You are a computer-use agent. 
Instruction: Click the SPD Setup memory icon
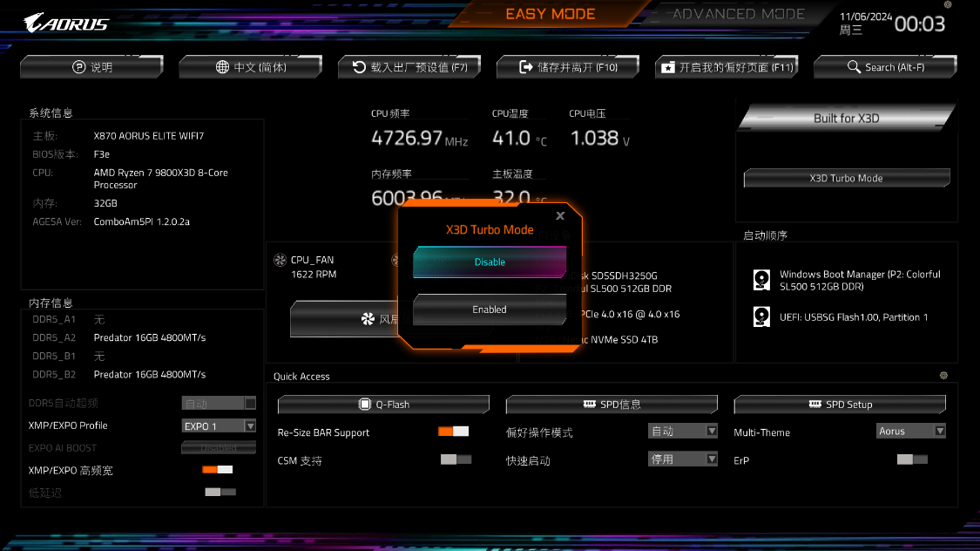(x=815, y=404)
